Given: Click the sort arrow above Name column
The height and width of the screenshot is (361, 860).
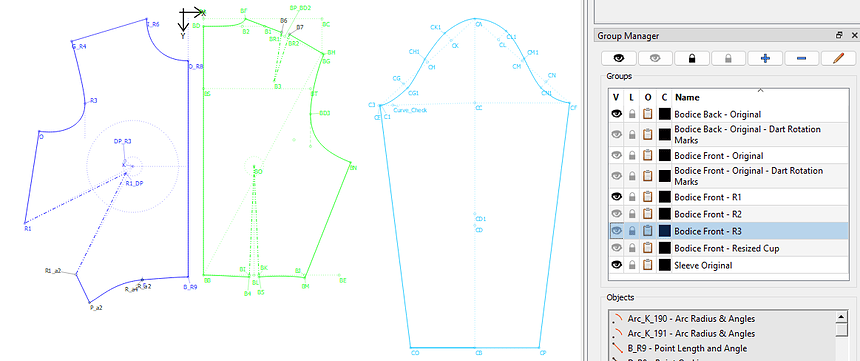Looking at the screenshot, I should point(760,90).
